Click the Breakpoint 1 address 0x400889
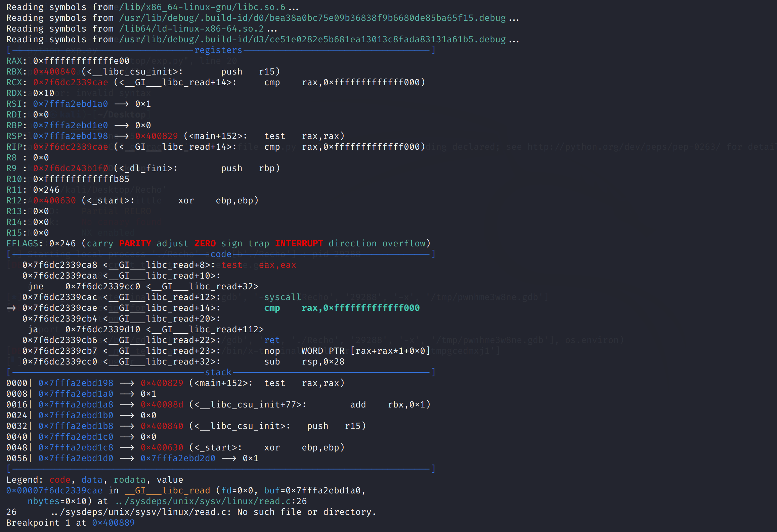Viewport: 777px width, 532px height. (x=113, y=523)
